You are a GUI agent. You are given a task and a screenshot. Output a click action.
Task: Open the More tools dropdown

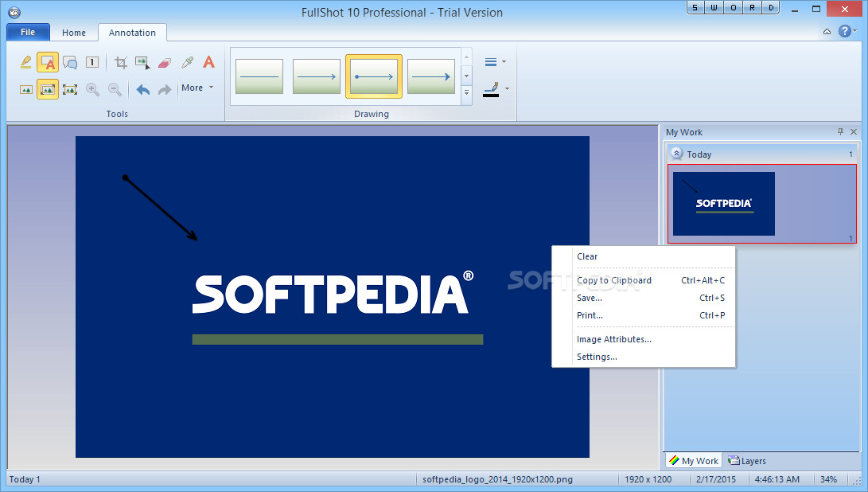coord(197,88)
